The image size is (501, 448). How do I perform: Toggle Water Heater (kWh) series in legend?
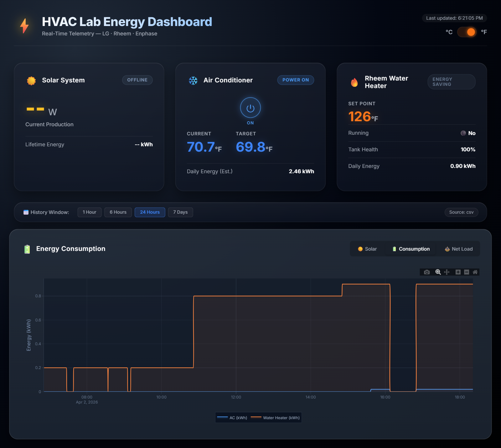275,418
